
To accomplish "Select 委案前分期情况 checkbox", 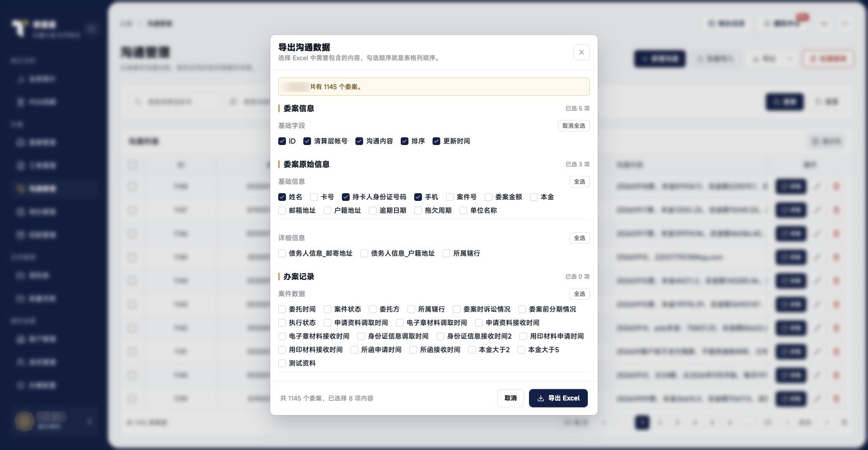I will pyautogui.click(x=522, y=309).
